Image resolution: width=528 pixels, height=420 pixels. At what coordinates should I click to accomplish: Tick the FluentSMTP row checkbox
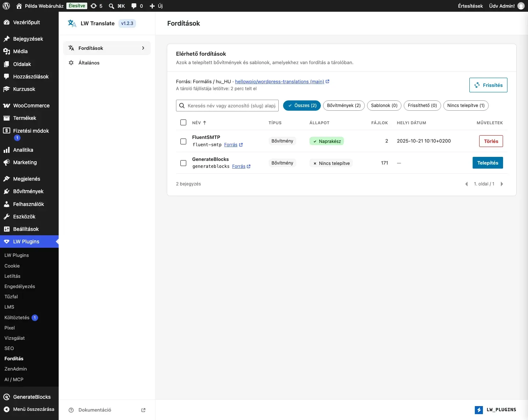pyautogui.click(x=183, y=141)
